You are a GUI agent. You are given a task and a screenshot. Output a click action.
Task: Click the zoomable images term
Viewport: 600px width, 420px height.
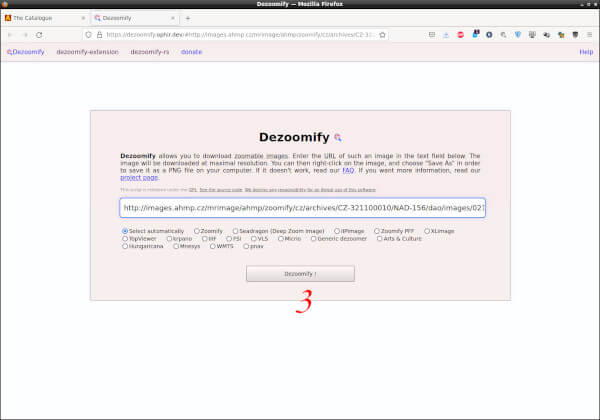(x=261, y=156)
